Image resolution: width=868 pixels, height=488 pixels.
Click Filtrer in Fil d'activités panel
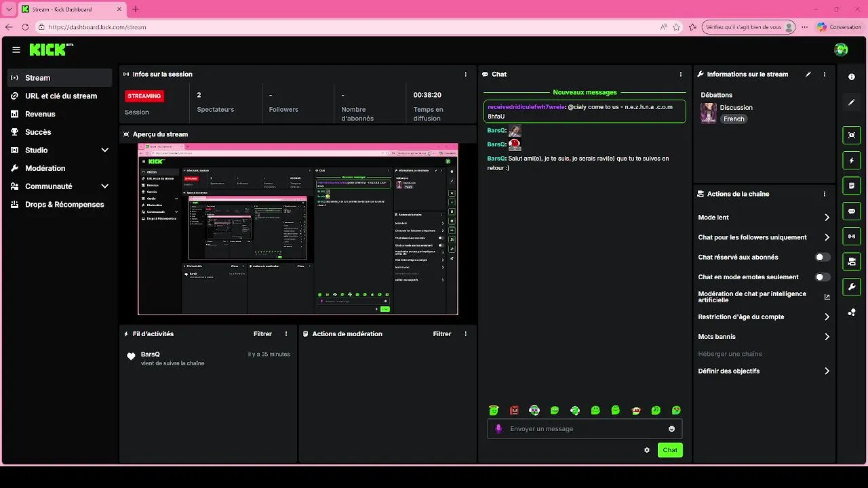[x=262, y=334]
